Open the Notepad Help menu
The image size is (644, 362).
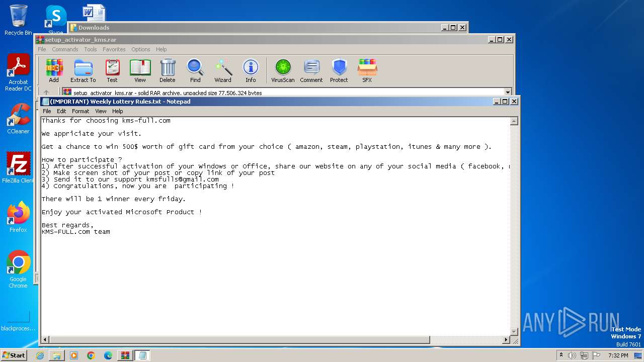point(117,111)
